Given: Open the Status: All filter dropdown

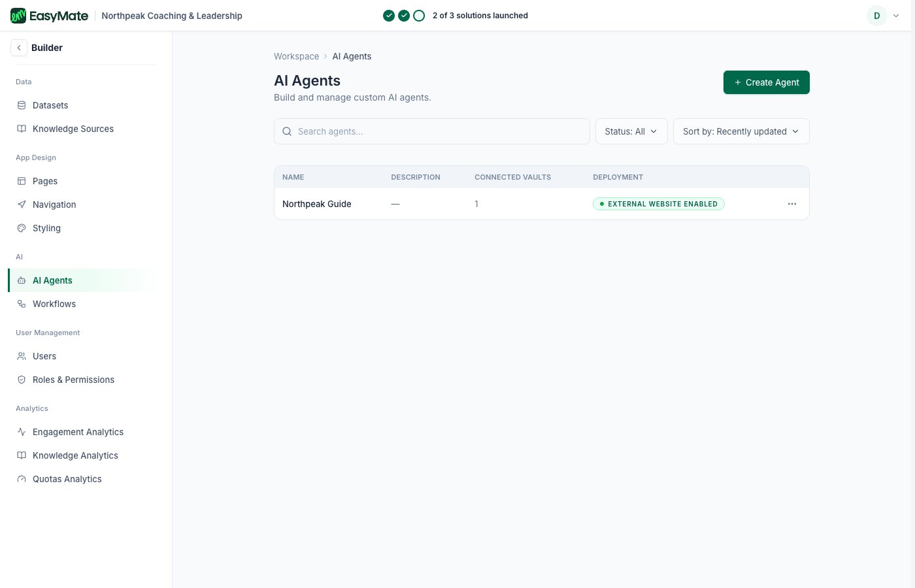Looking at the screenshot, I should pos(631,131).
